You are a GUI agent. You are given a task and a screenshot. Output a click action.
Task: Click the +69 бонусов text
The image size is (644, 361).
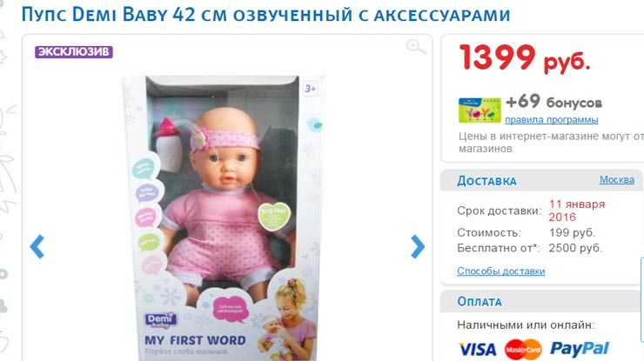[x=553, y=102]
